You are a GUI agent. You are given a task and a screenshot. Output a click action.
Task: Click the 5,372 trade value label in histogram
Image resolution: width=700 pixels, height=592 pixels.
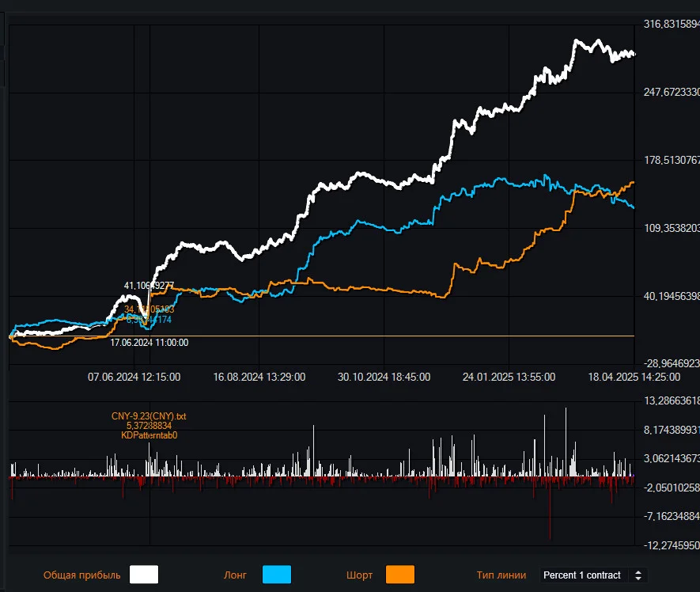(149, 426)
